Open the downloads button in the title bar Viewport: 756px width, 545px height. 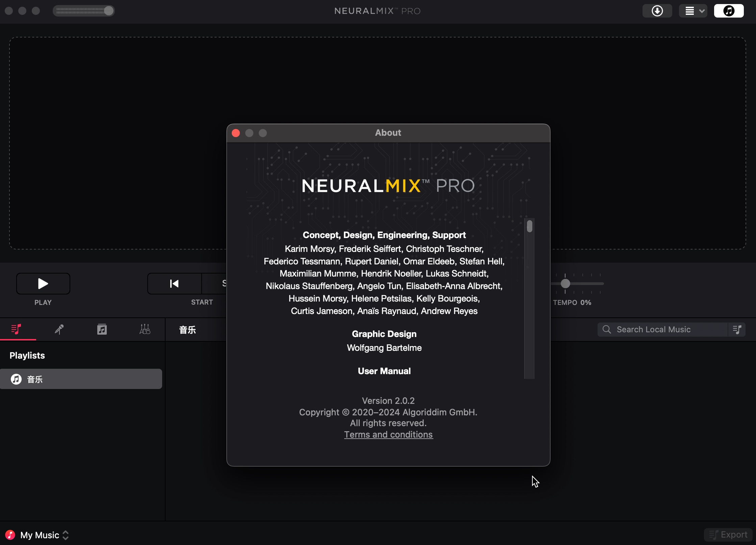pos(657,11)
